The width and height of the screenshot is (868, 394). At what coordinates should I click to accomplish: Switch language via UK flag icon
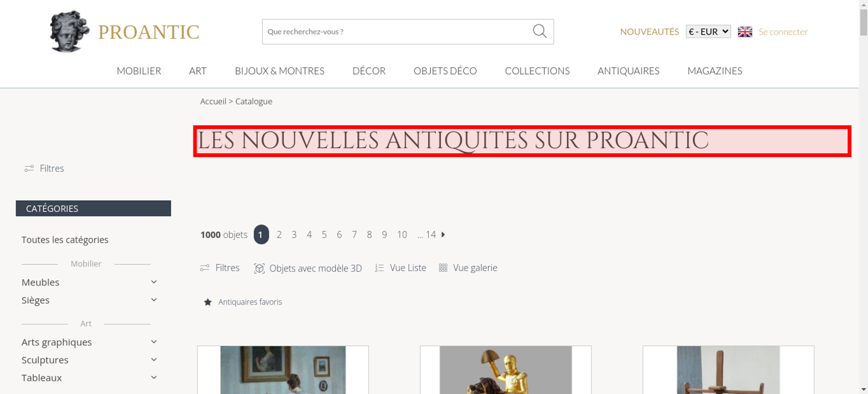[x=745, y=32]
